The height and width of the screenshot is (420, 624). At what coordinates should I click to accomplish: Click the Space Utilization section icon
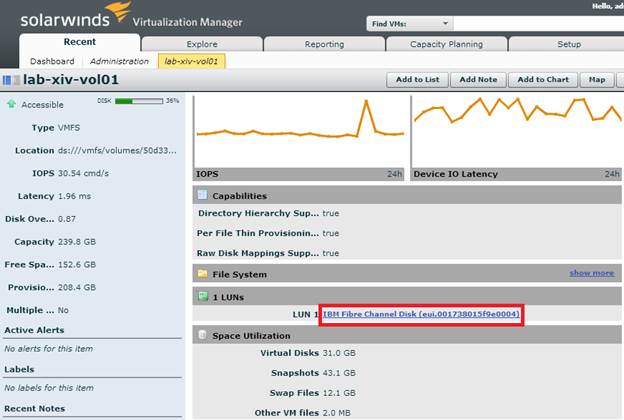click(x=203, y=335)
